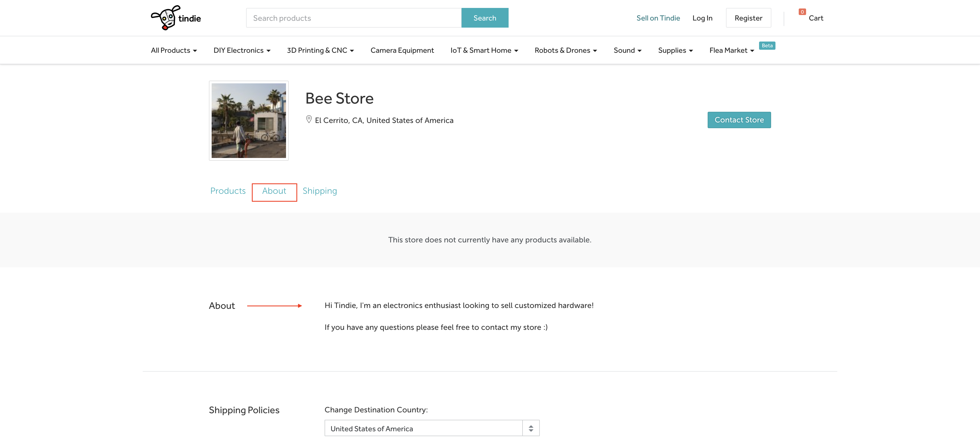Open the Sound category dropdown
The image size is (980, 446).
pyautogui.click(x=627, y=51)
